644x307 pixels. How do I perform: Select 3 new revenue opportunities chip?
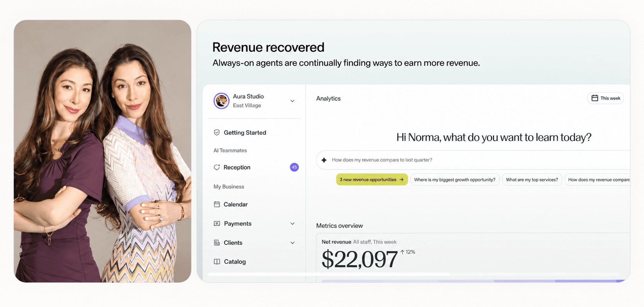(372, 180)
